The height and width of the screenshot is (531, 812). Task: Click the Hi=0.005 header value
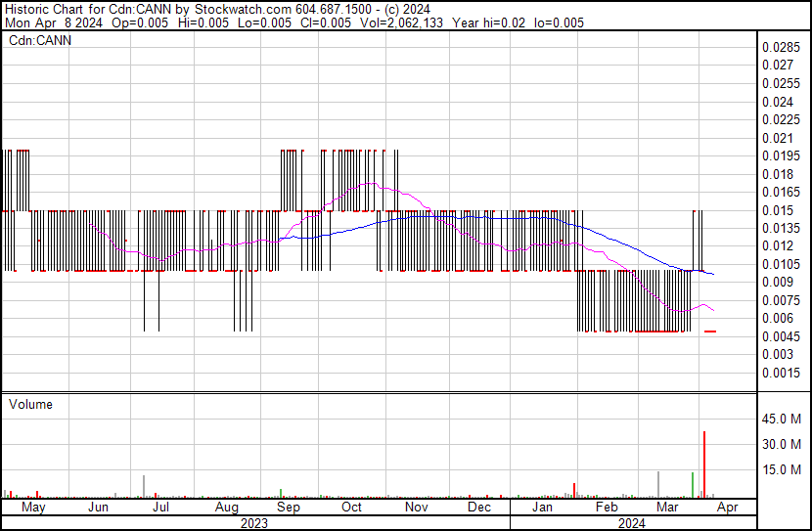tap(203, 22)
